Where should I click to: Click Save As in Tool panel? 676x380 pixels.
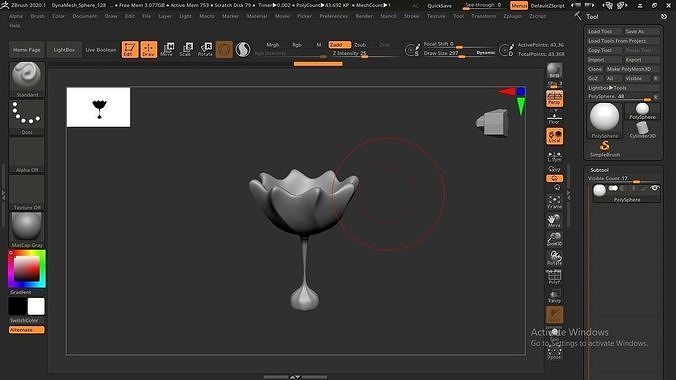[641, 31]
